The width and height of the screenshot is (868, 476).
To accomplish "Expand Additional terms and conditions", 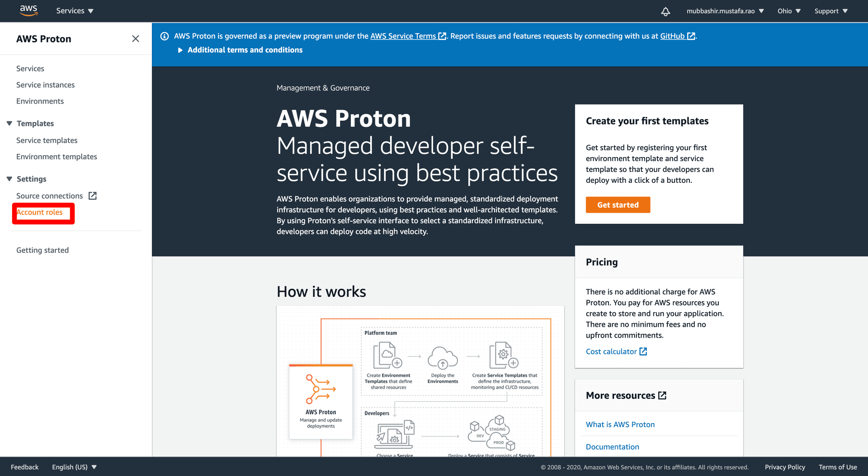I will point(240,50).
